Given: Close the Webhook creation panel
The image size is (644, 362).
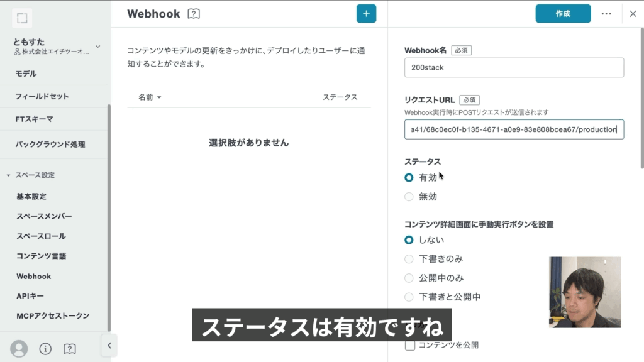Looking at the screenshot, I should point(633,14).
